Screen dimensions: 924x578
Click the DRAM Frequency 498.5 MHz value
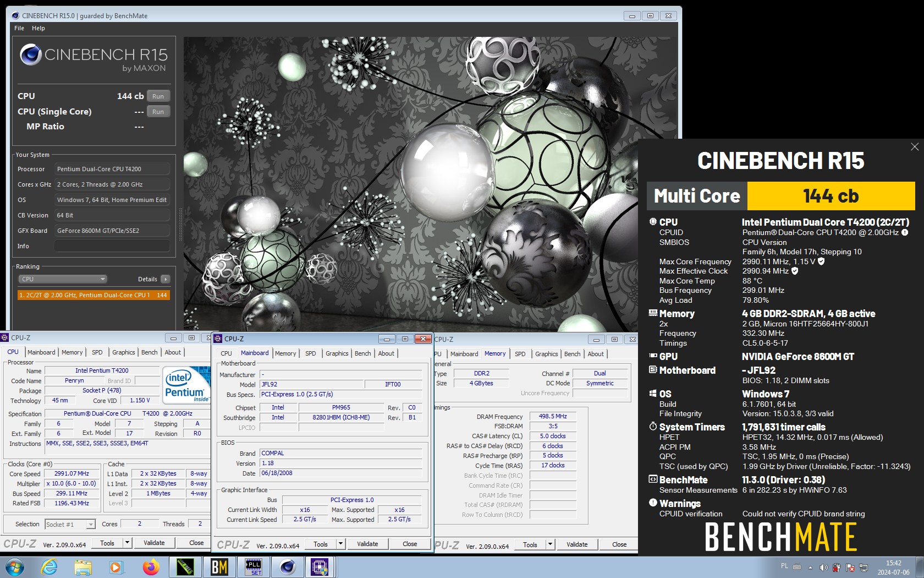click(x=553, y=416)
